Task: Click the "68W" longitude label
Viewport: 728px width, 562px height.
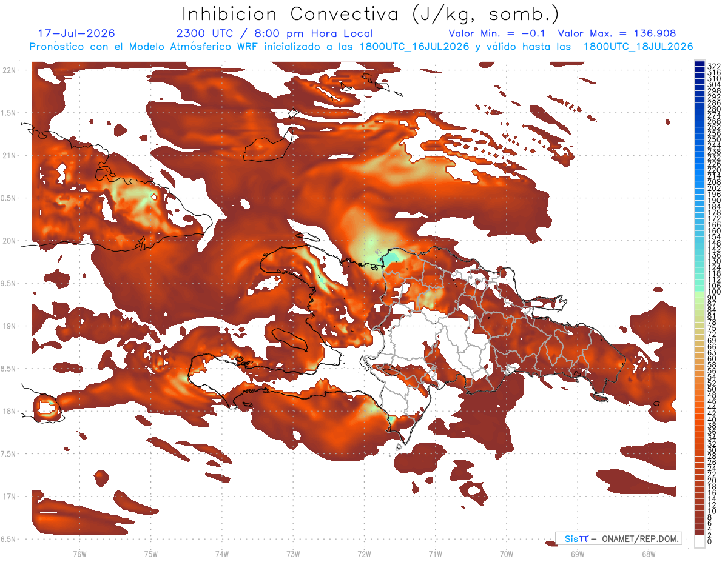Action: click(649, 554)
